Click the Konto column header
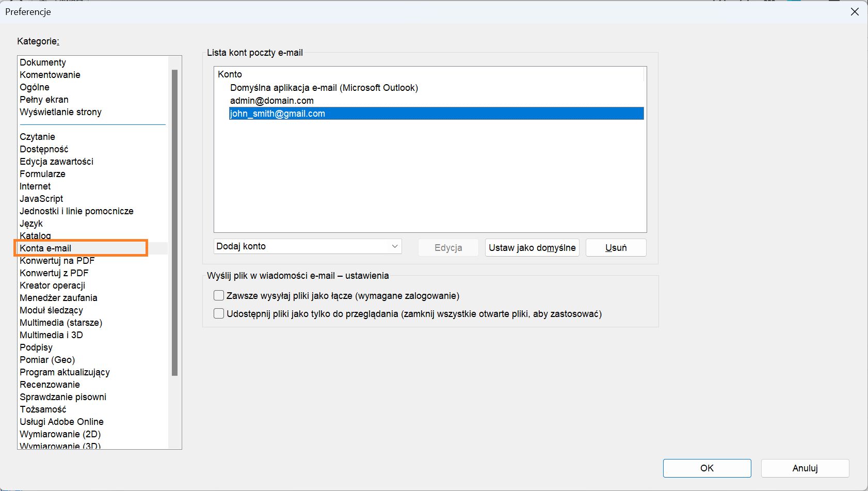Viewport: 868px width, 491px height. click(x=230, y=74)
